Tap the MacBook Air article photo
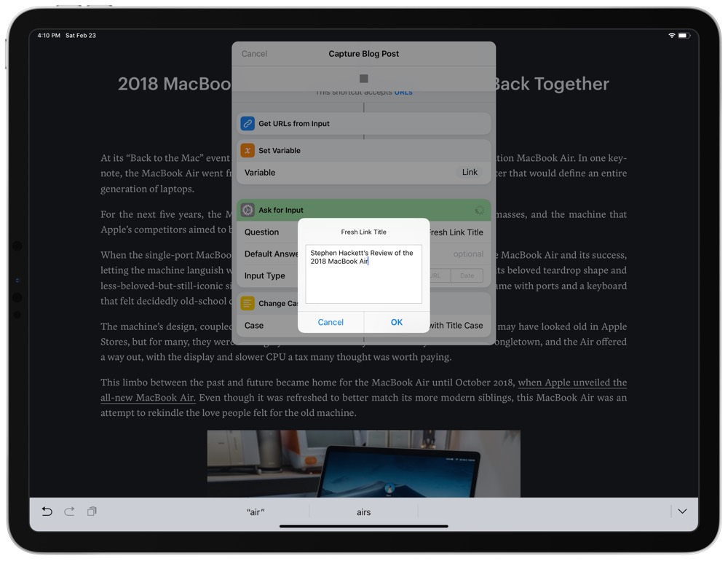Image resolution: width=728 pixels, height=561 pixels. [363, 463]
